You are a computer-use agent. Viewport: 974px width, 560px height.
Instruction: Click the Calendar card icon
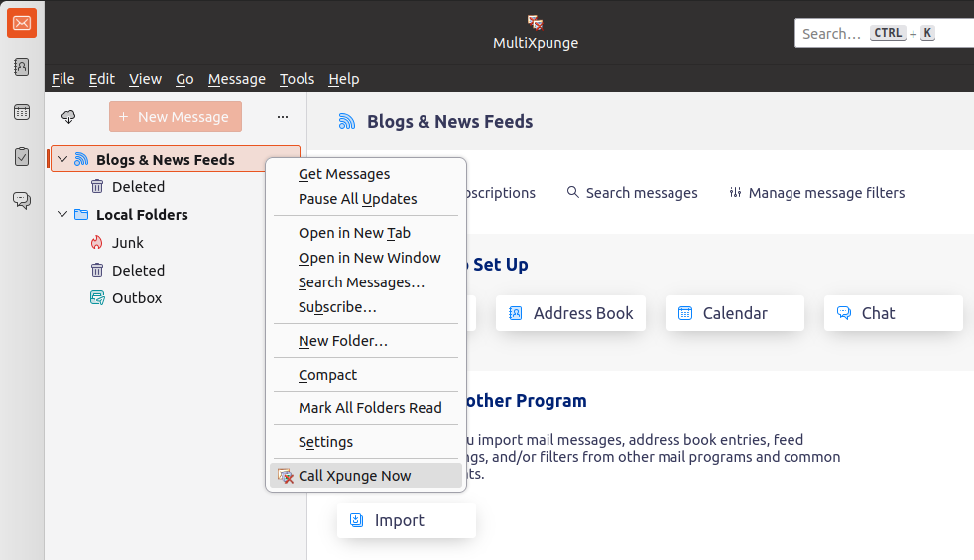[685, 313]
